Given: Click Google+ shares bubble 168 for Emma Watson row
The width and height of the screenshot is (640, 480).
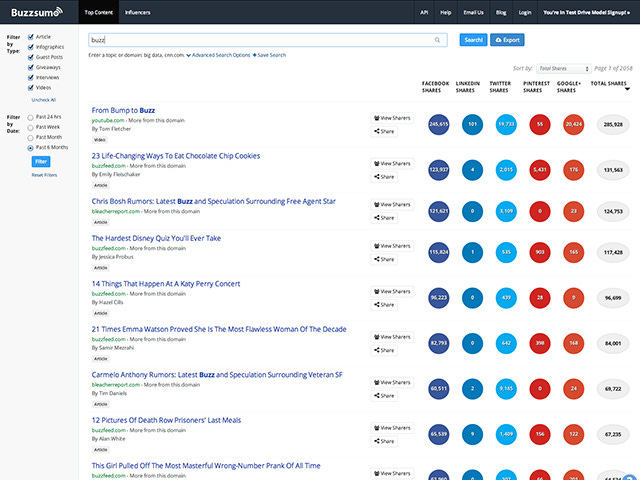Looking at the screenshot, I should [573, 343].
